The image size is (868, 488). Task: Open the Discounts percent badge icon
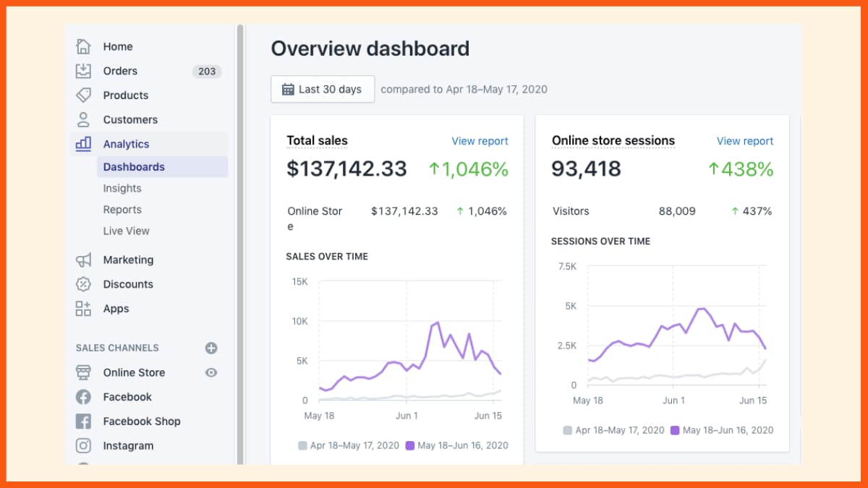click(83, 284)
